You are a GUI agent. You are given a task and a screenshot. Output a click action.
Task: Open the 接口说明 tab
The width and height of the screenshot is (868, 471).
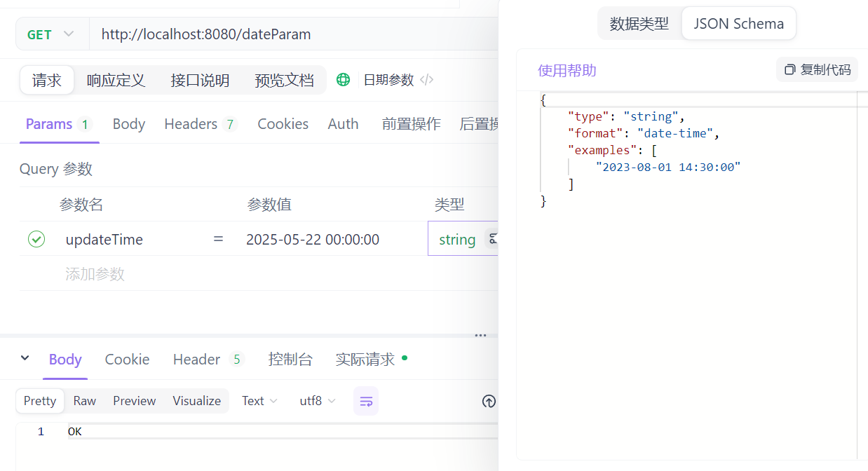click(x=200, y=80)
